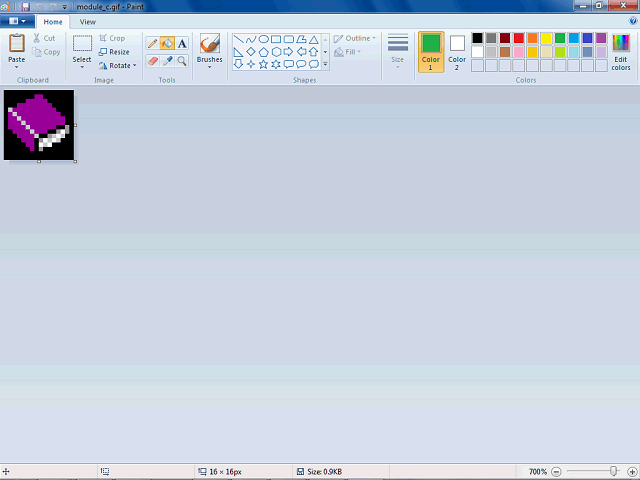Pick the black color swatch
Screen dimensions: 640x480
[x=478, y=38]
